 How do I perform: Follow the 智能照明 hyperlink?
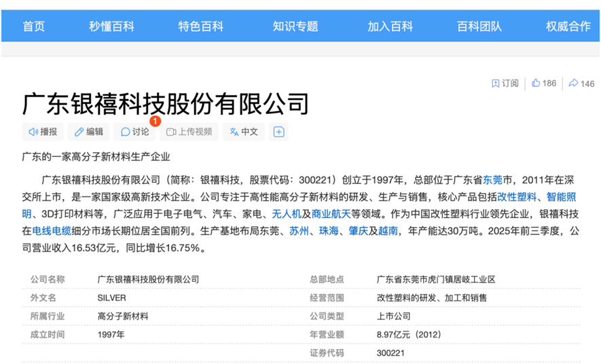[561, 197]
